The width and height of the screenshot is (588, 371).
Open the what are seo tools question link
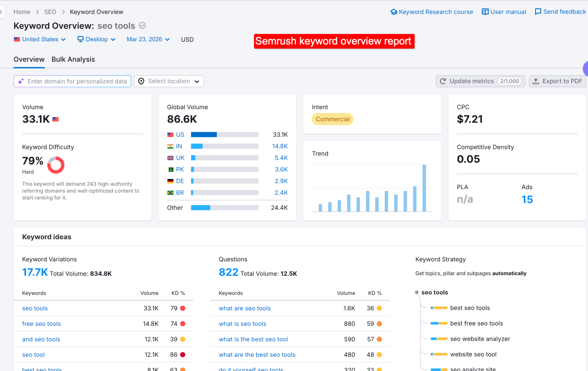[245, 308]
